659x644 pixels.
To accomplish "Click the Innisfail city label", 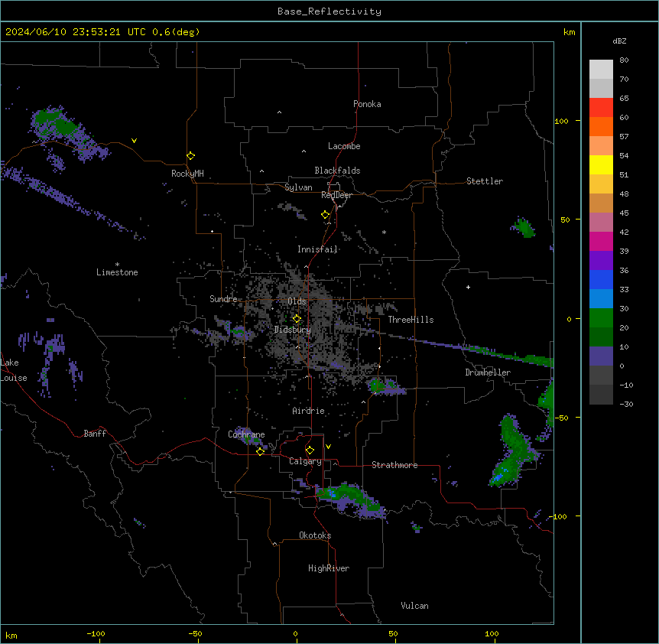I will [317, 249].
